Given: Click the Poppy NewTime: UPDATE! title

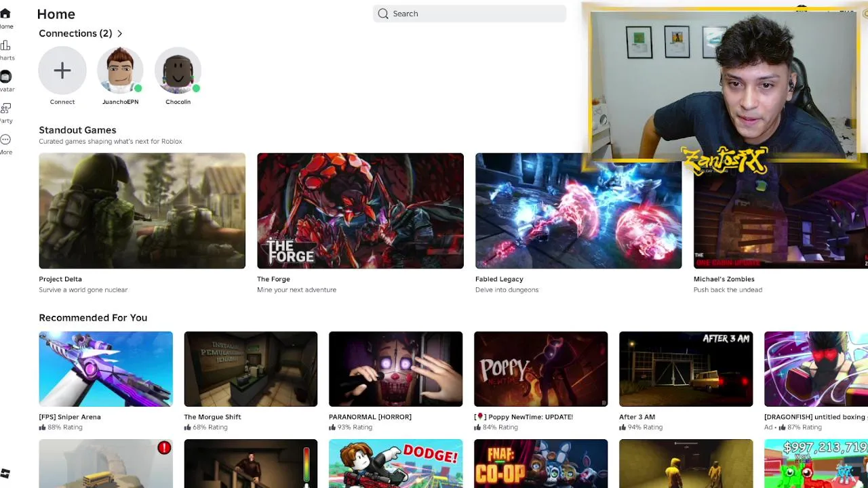Looking at the screenshot, I should pyautogui.click(x=524, y=417).
